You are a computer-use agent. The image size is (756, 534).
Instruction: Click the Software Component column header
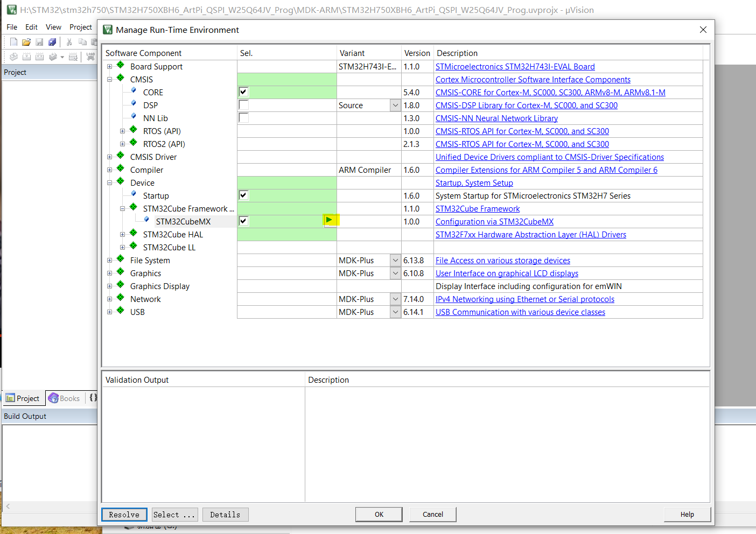coord(170,53)
